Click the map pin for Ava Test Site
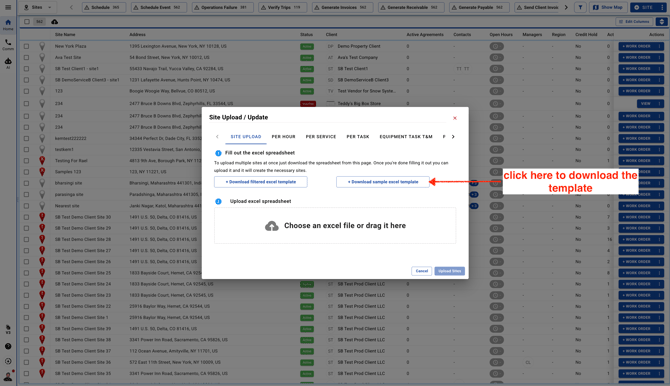This screenshot has width=670, height=386. (42, 57)
